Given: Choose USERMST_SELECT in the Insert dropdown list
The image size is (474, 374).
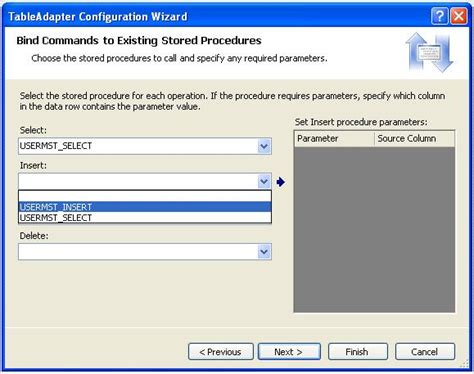Looking at the screenshot, I should (145, 218).
